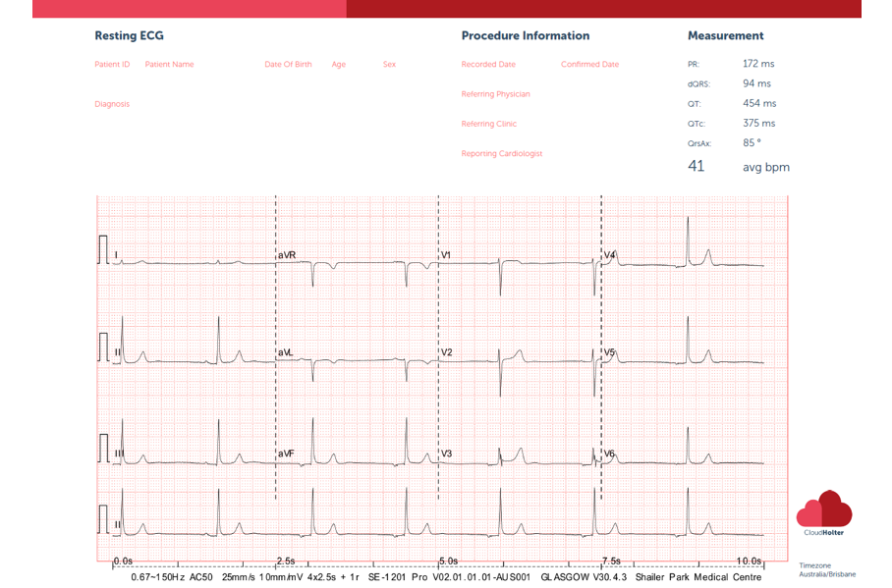Click the QTc value 375 ms
The width and height of the screenshot is (892, 588).
(758, 124)
